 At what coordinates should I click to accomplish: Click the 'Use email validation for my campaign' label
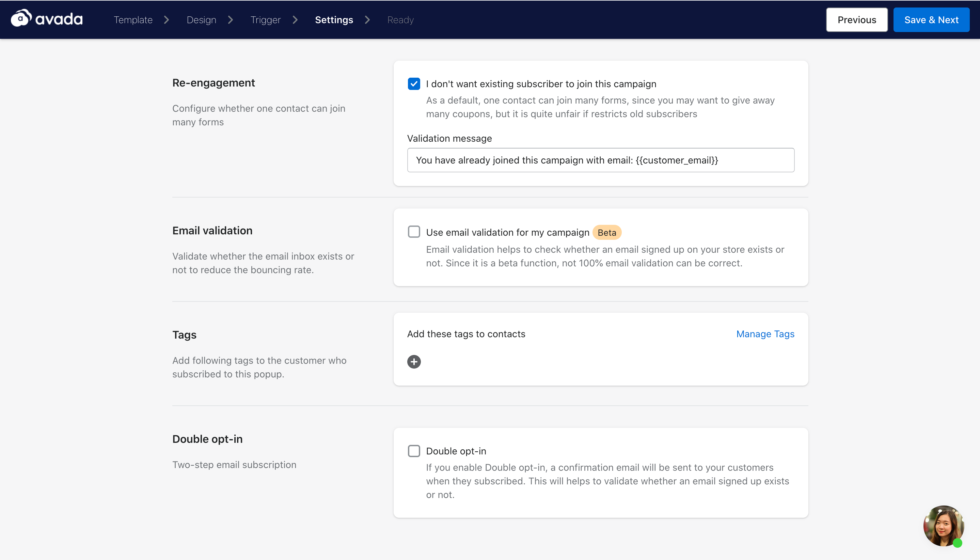(507, 232)
